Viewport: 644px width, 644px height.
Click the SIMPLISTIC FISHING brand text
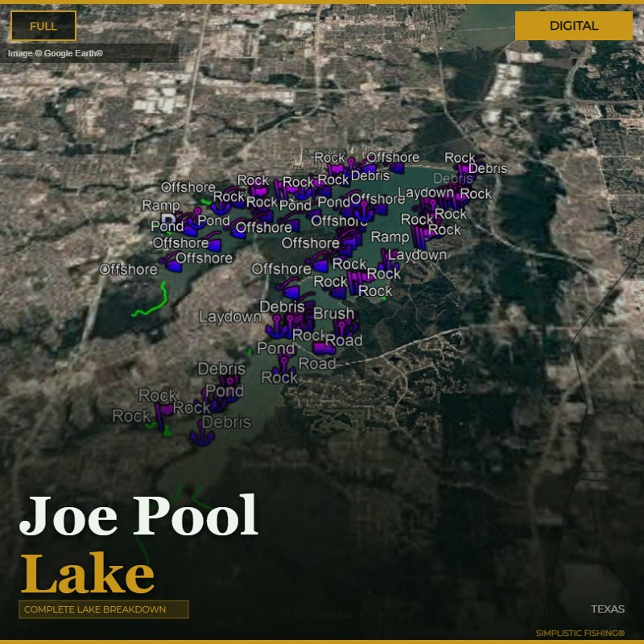pos(580,633)
